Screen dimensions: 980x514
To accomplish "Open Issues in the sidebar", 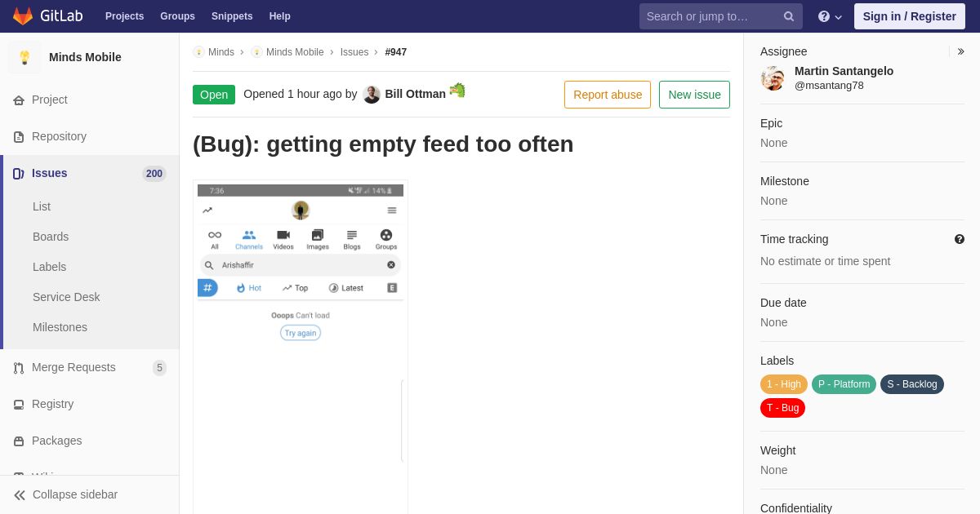I will [x=90, y=173].
